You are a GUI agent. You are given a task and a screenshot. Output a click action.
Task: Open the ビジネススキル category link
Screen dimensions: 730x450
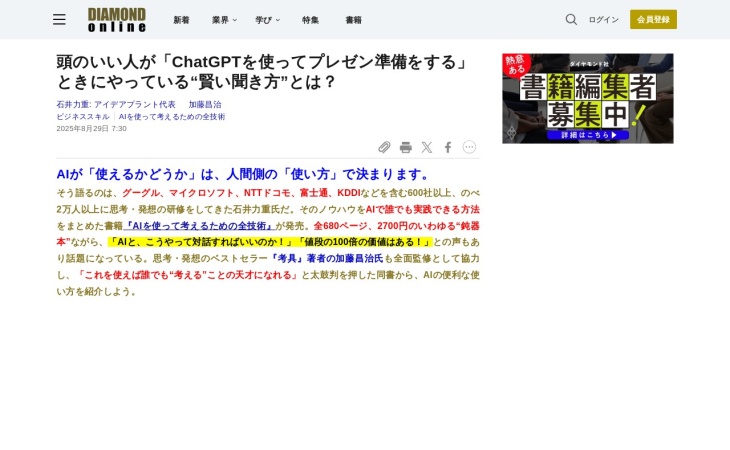pos(83,117)
